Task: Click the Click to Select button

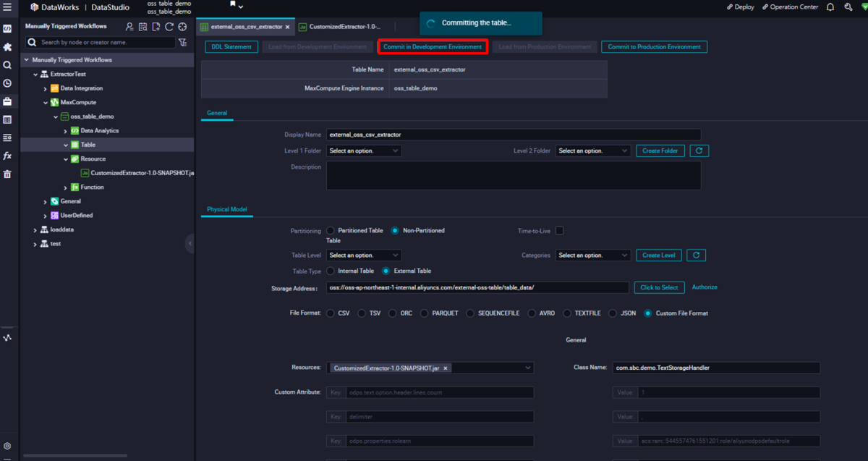Action: coord(660,287)
